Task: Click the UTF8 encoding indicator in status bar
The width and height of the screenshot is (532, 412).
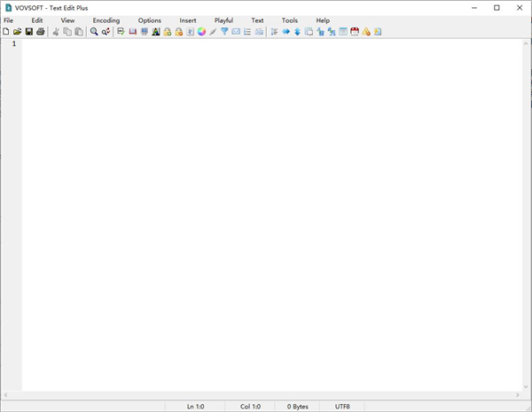Action: point(342,407)
